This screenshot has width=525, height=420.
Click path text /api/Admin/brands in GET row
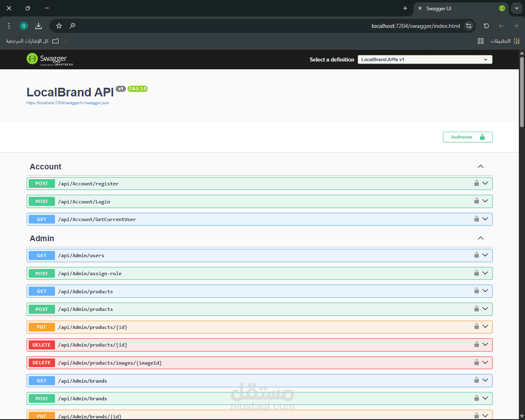(82, 381)
